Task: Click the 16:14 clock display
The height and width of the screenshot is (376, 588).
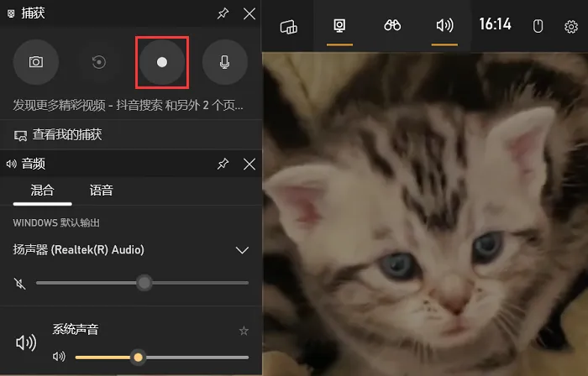Action: click(495, 24)
